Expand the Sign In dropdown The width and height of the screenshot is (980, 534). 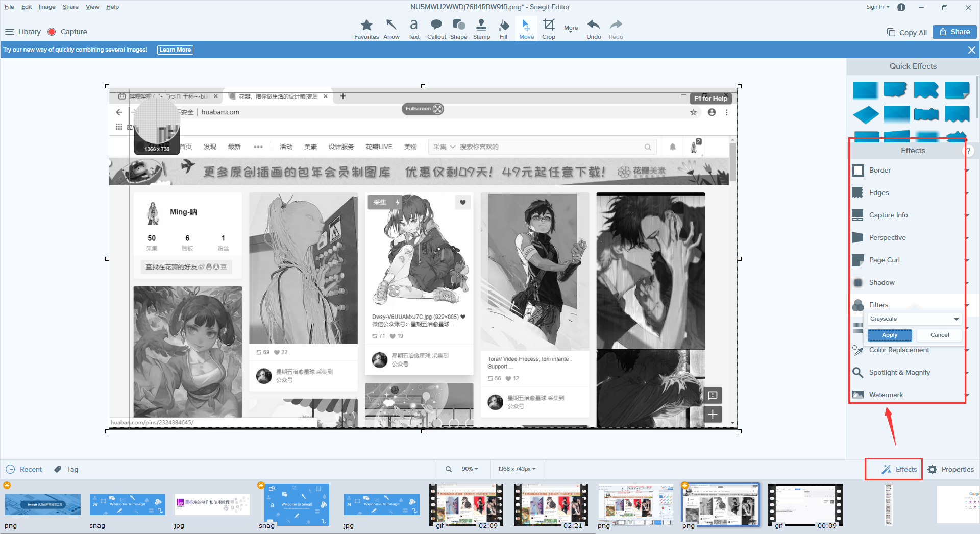pyautogui.click(x=878, y=7)
